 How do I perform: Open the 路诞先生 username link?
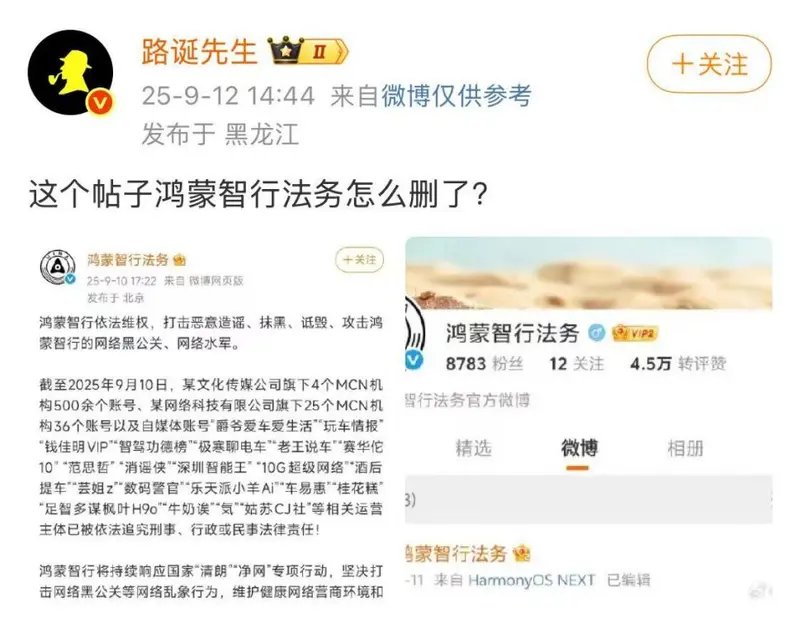click(199, 51)
